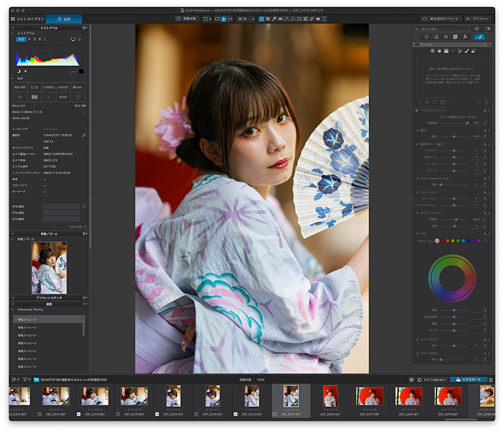Pick the repair bandage tool

[312, 19]
